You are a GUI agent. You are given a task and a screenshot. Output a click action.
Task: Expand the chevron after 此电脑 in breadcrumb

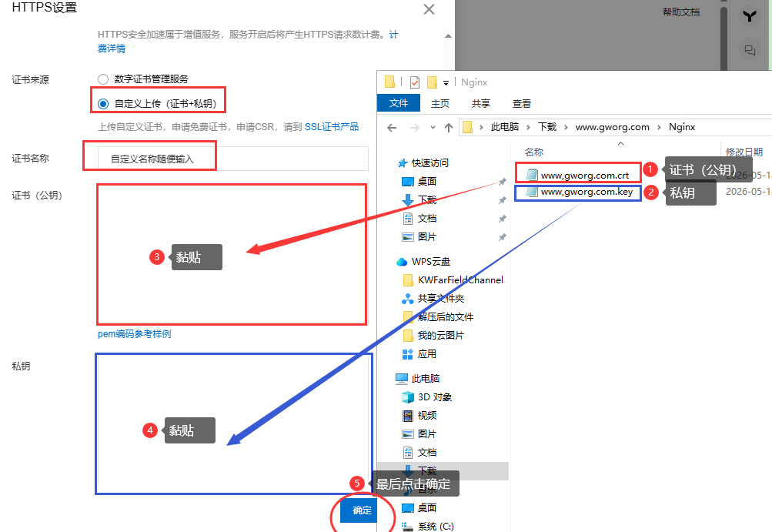(x=528, y=127)
